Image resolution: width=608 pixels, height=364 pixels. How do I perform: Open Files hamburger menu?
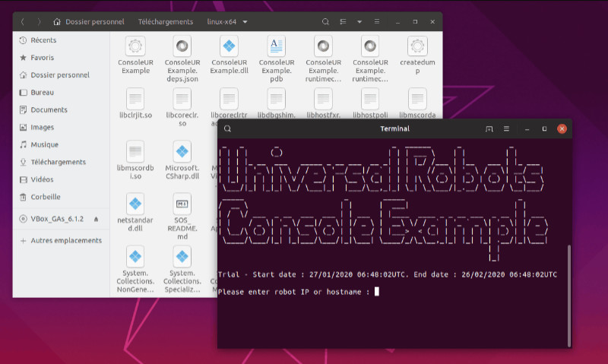pos(376,22)
